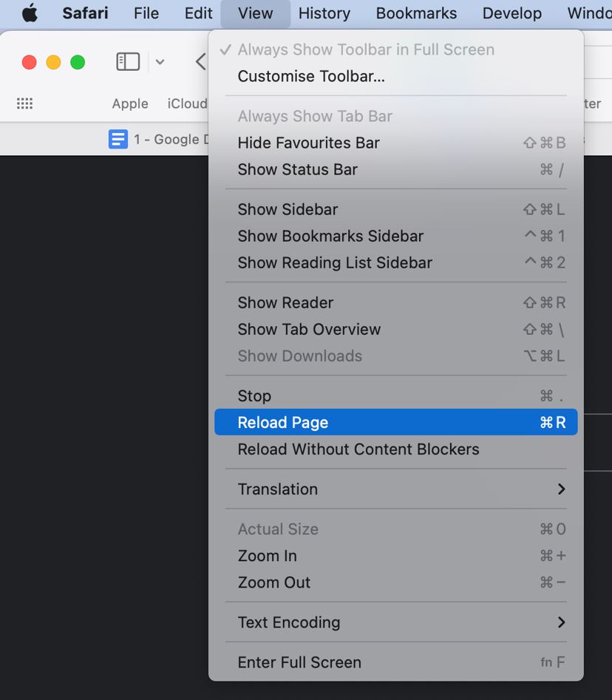Select Show Reader
This screenshot has height=700, width=612.
pyautogui.click(x=396, y=302)
